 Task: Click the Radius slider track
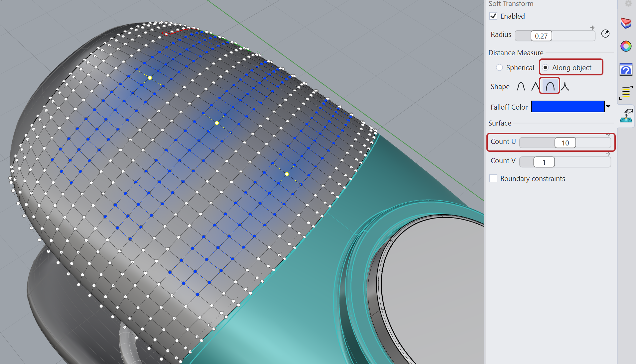[x=555, y=36]
